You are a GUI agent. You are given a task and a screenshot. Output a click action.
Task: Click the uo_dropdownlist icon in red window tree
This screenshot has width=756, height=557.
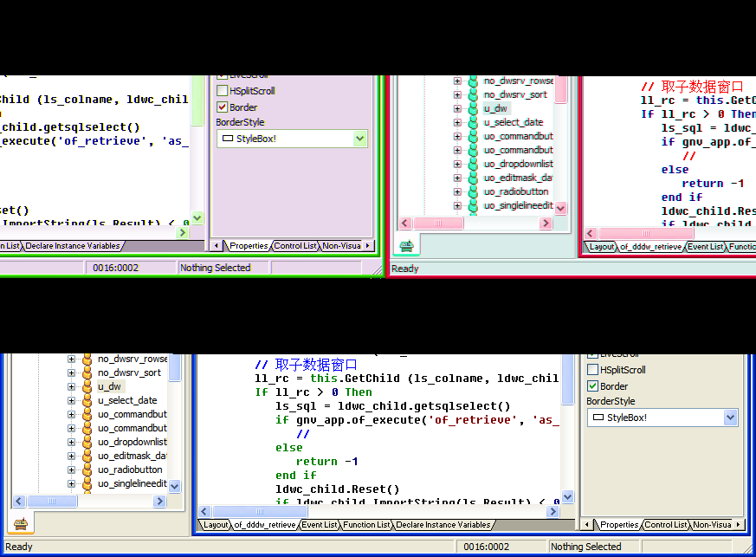point(473,164)
